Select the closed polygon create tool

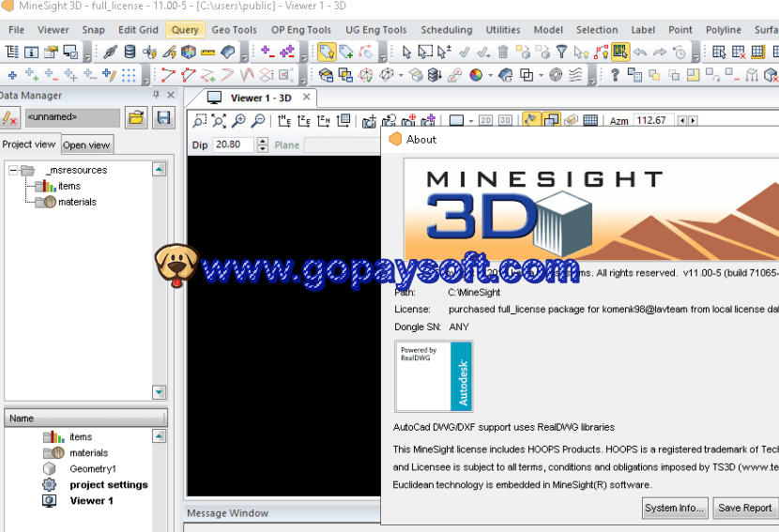click(189, 75)
